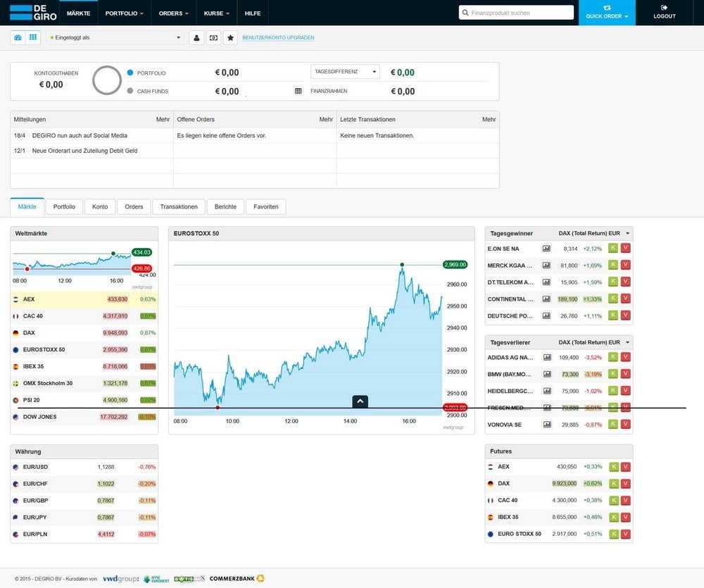Click the red V icon for the IBEX 35 future

[x=625, y=517]
